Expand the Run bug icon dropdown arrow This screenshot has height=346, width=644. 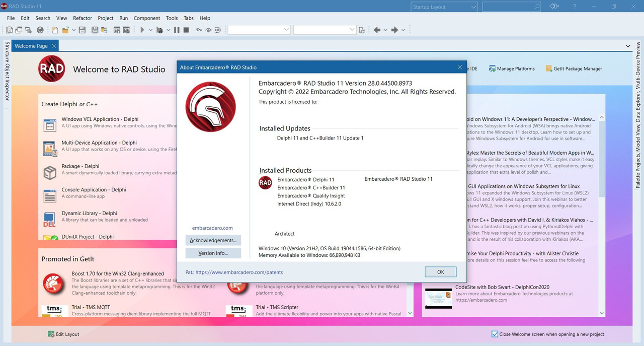point(169,30)
